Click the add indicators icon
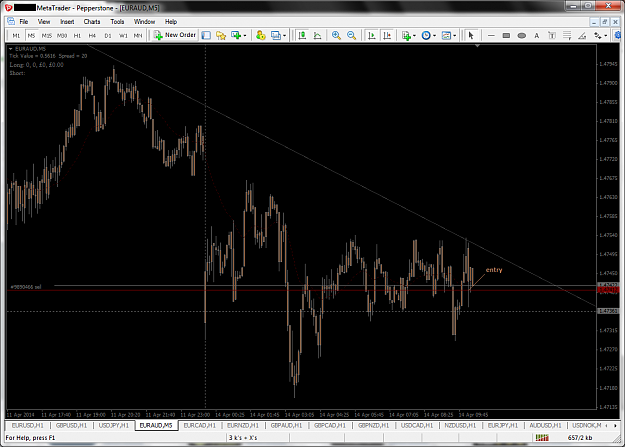625x447 pixels. coord(406,35)
